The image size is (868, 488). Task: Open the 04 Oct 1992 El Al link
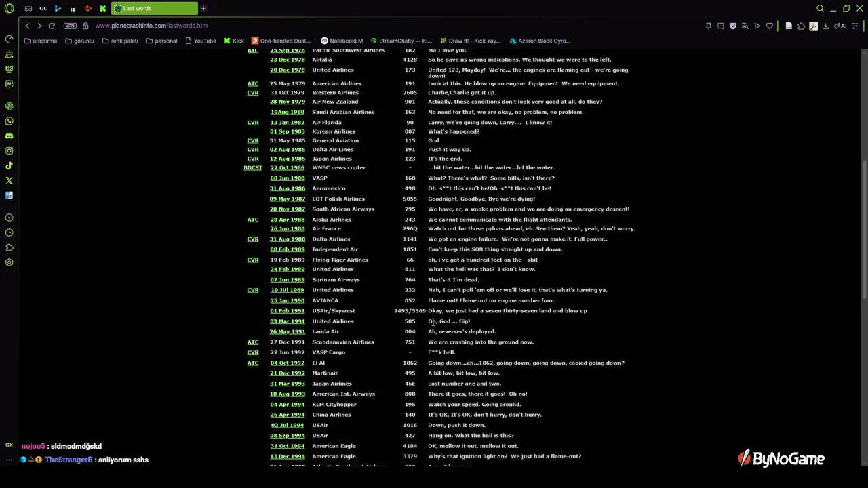pyautogui.click(x=288, y=363)
